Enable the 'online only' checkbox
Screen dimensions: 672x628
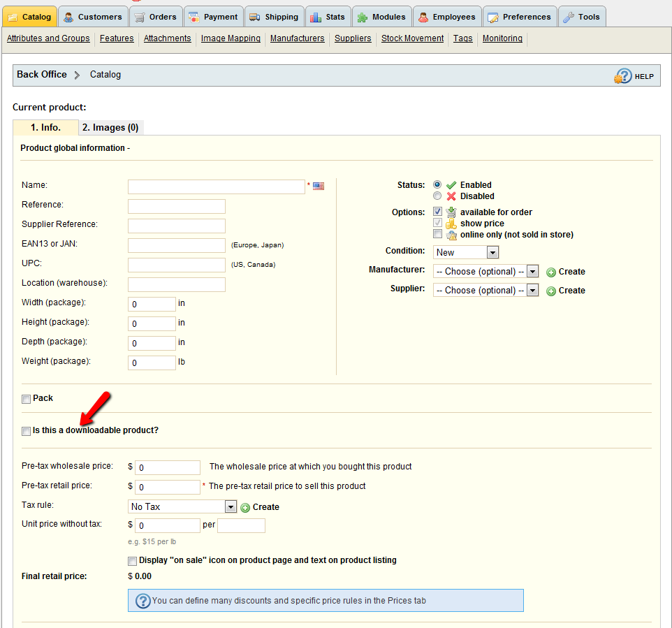(x=437, y=235)
